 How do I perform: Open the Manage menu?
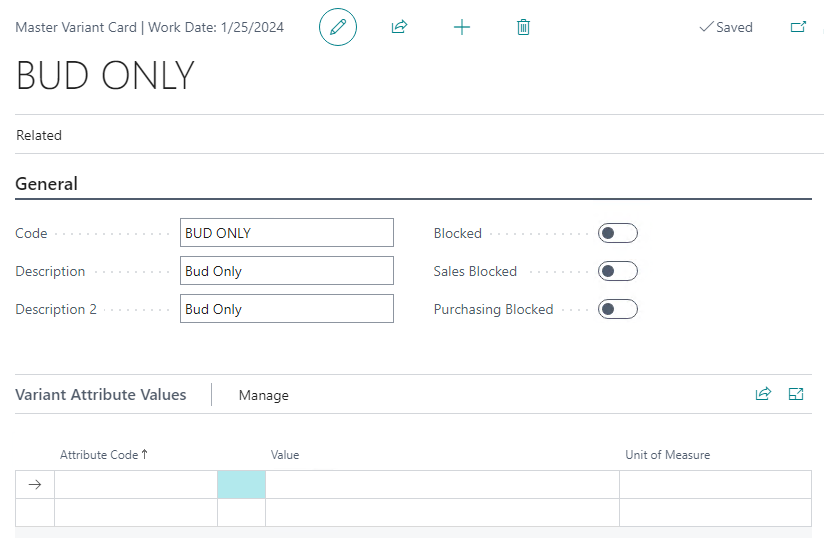click(263, 395)
